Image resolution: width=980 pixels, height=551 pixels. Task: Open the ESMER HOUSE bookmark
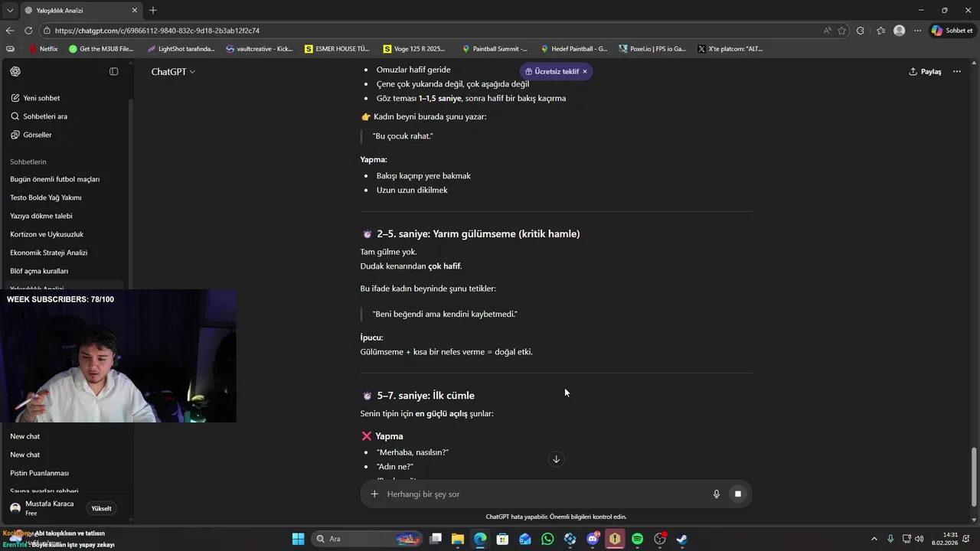pyautogui.click(x=337, y=49)
